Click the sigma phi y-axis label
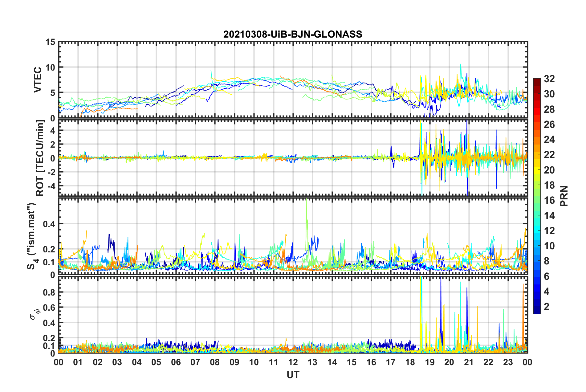This screenshot has width=586, height=392. (x=35, y=314)
